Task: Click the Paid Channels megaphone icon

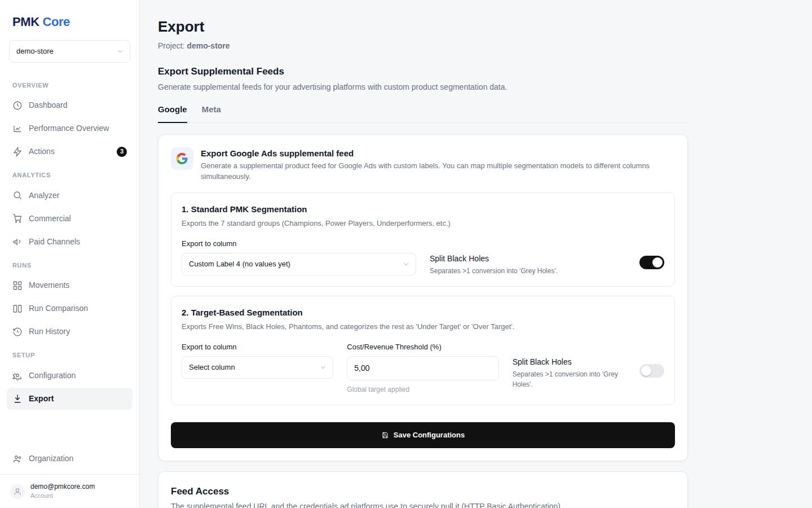Action: pyautogui.click(x=17, y=242)
